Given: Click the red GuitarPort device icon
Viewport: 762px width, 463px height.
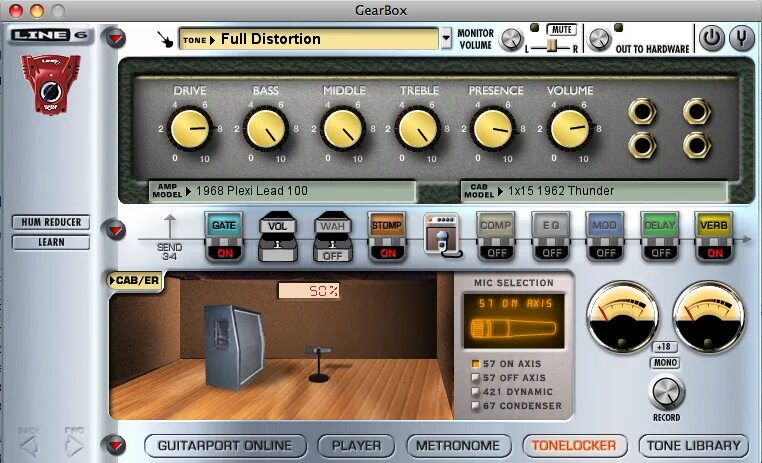Looking at the screenshot, I should [x=51, y=84].
